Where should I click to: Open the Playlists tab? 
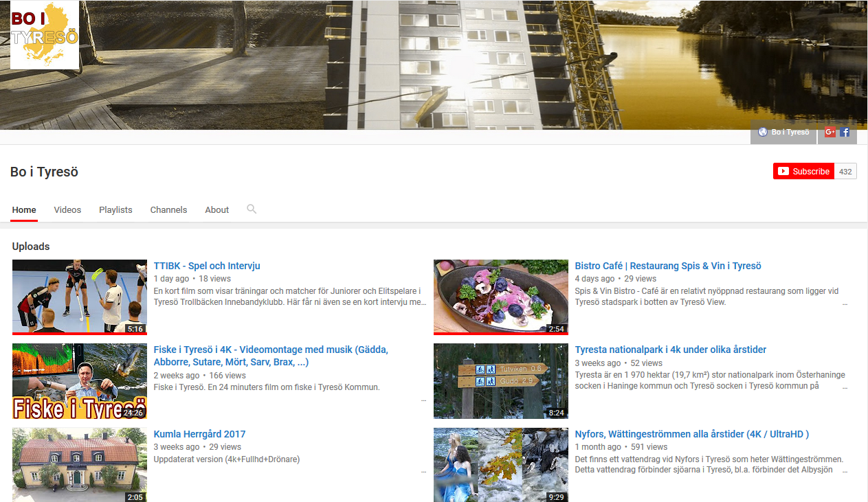coord(115,209)
